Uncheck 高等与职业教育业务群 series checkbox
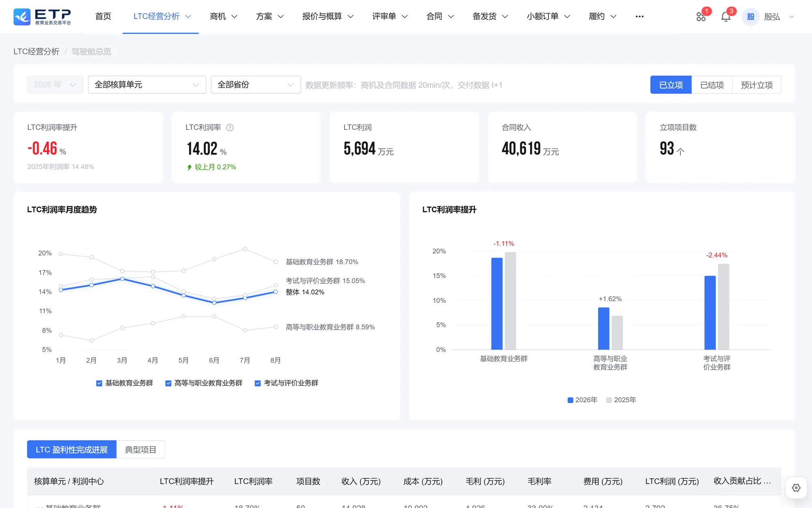The height and width of the screenshot is (508, 812). [168, 383]
